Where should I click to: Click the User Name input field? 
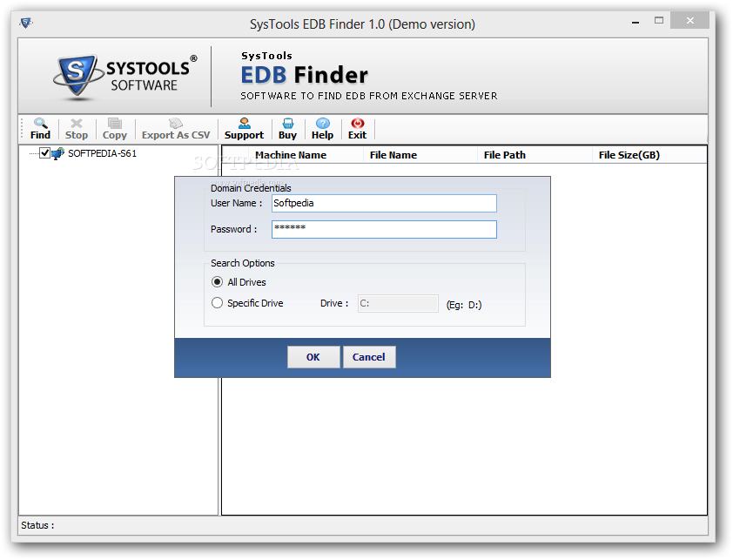[384, 203]
